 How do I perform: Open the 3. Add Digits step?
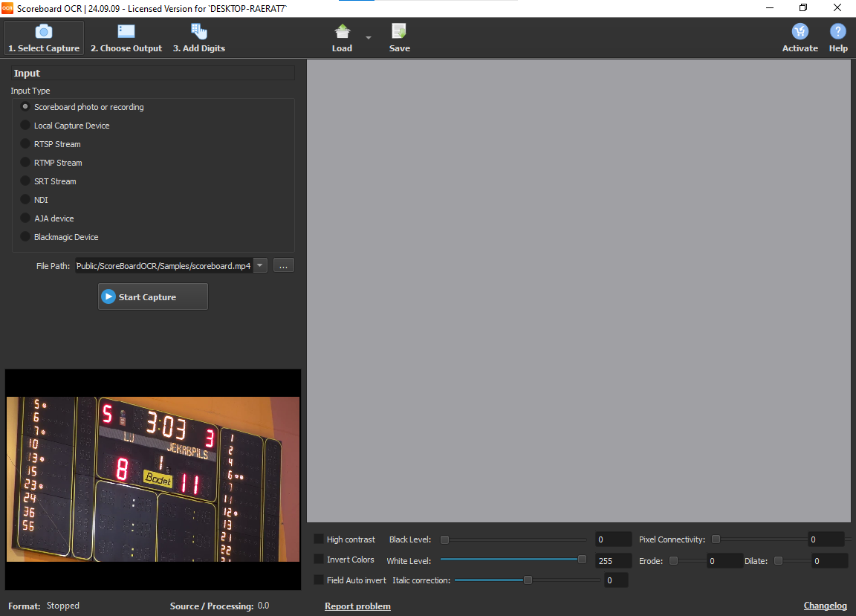tap(198, 38)
